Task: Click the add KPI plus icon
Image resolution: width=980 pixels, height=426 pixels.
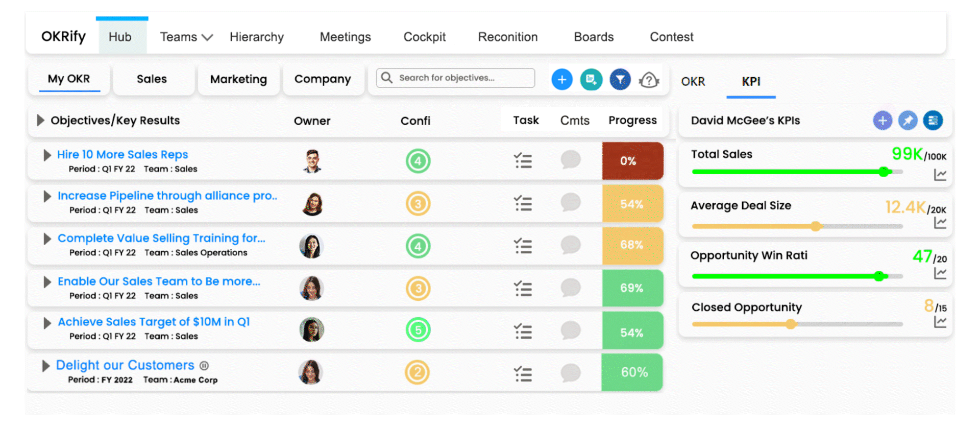Action: click(882, 121)
